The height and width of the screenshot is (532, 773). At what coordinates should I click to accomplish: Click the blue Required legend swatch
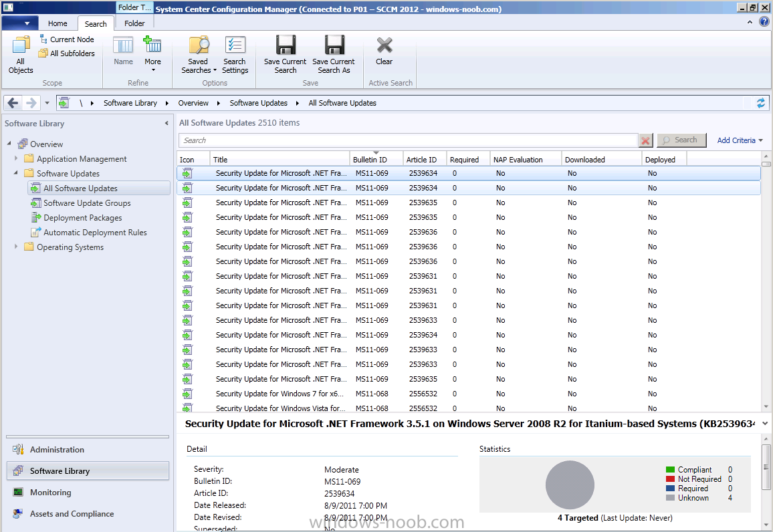point(670,489)
